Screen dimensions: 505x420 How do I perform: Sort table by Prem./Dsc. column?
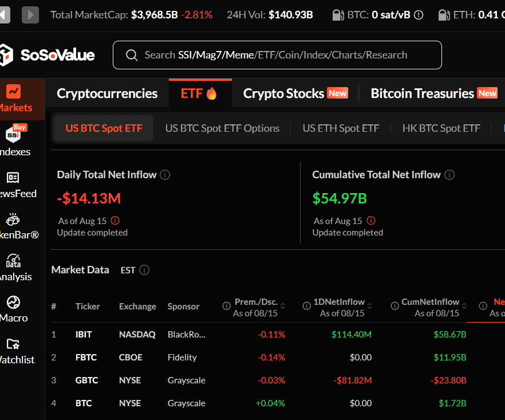(283, 306)
